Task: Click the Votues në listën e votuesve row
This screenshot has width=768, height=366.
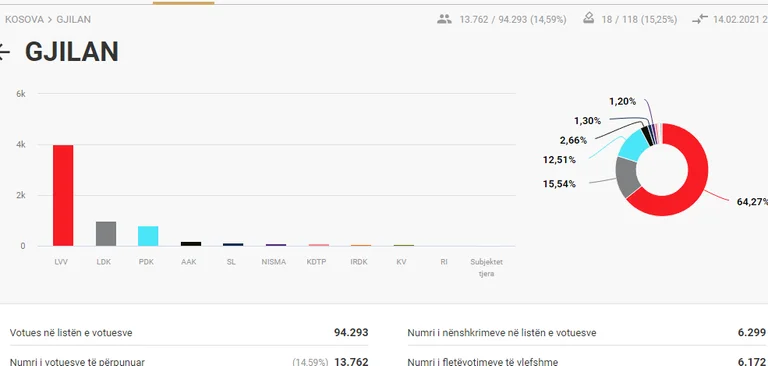Action: coord(189,333)
